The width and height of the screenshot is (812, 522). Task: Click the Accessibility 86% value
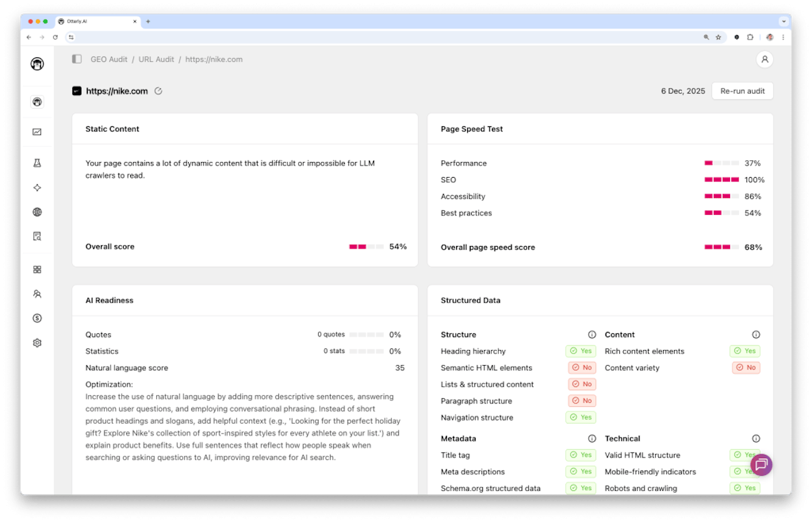(x=753, y=197)
